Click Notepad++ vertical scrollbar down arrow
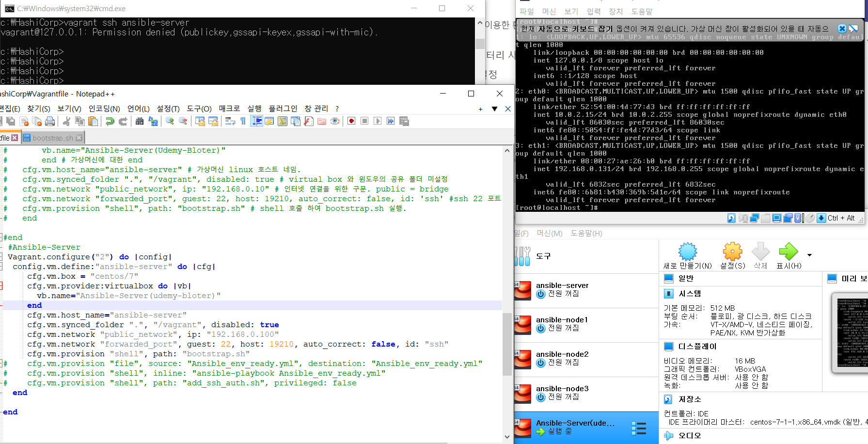The width and height of the screenshot is (868, 444). coord(507,436)
